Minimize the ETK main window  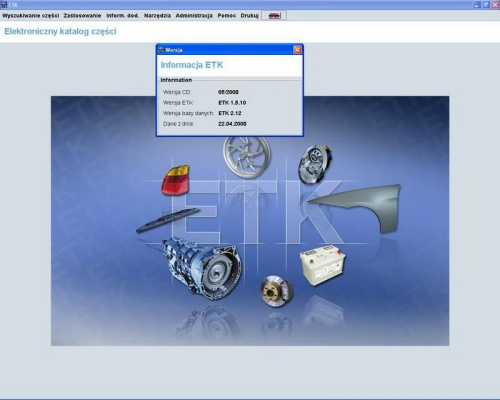[x=477, y=5]
